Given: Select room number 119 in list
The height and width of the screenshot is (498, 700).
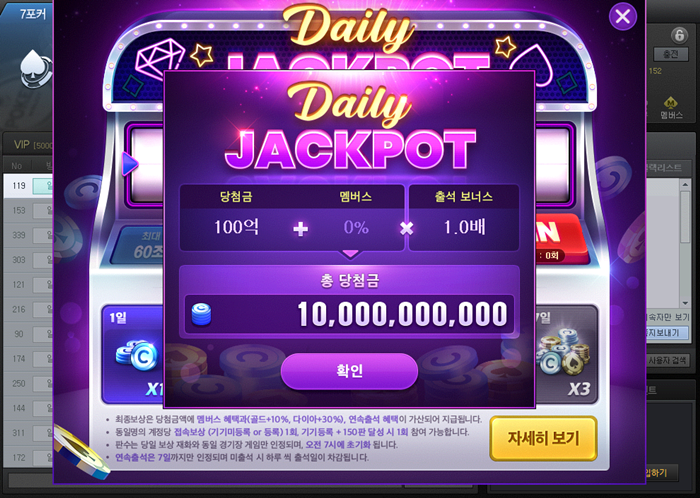Looking at the screenshot, I should pyautogui.click(x=28, y=186).
